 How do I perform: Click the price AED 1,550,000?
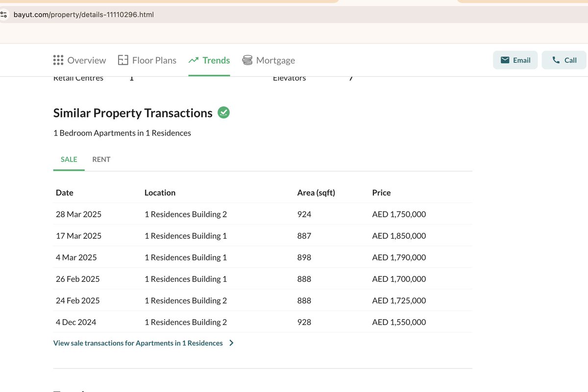pyautogui.click(x=399, y=322)
